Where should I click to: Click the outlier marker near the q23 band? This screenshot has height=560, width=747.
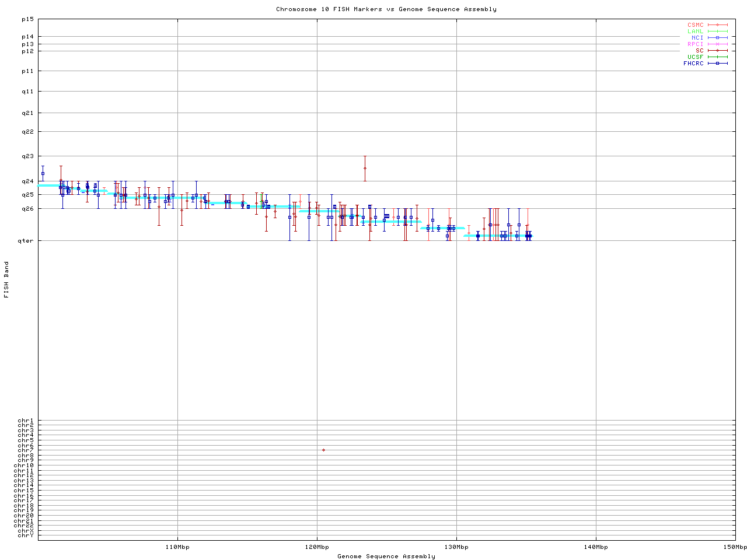click(x=365, y=168)
